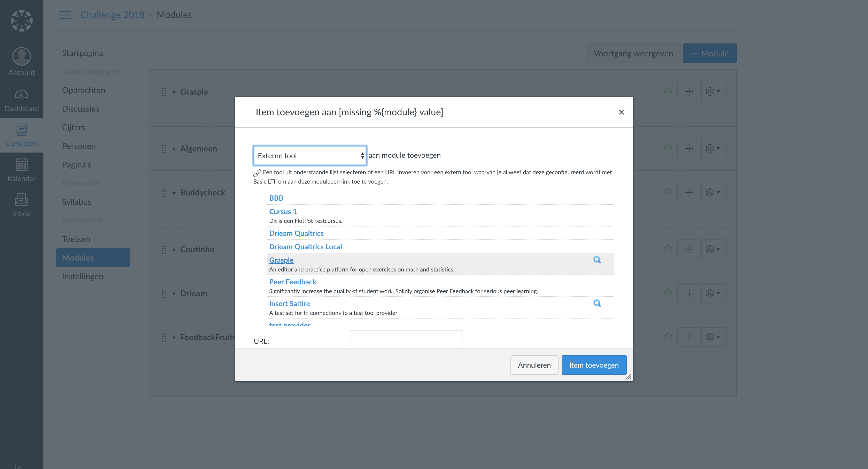This screenshot has height=469, width=868.
Task: Open the Challenge 2018 breadcrumb link
Action: click(112, 15)
